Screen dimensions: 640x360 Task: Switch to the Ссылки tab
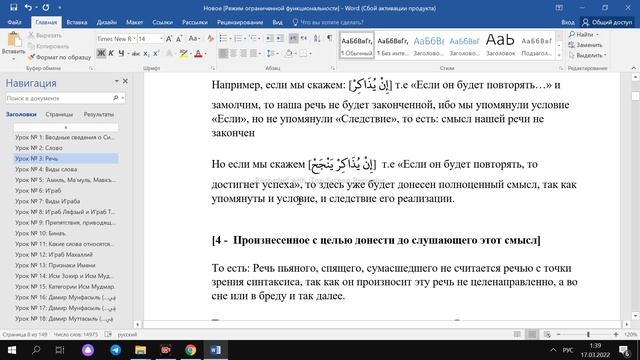click(x=162, y=22)
